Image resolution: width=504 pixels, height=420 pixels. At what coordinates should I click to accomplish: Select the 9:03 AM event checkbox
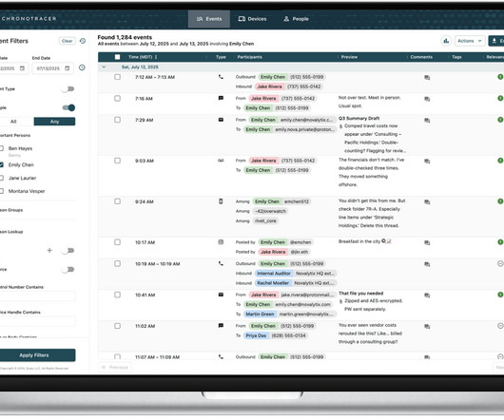(x=117, y=161)
